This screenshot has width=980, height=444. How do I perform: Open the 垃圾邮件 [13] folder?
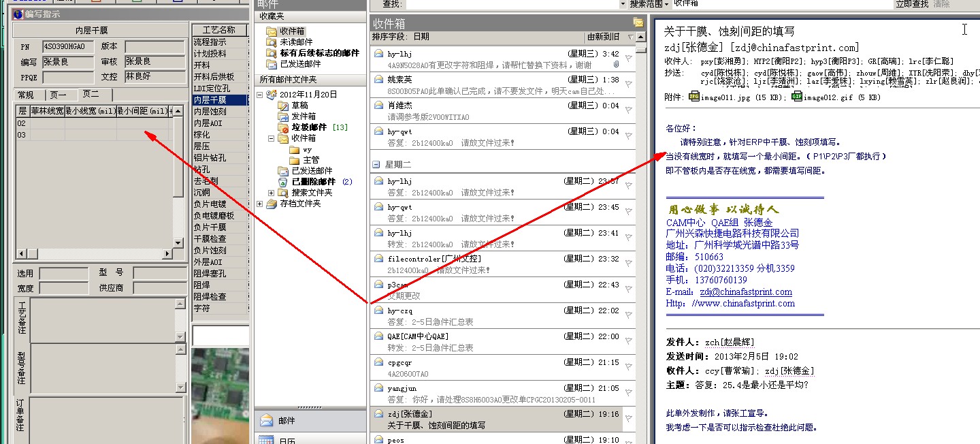(x=320, y=127)
